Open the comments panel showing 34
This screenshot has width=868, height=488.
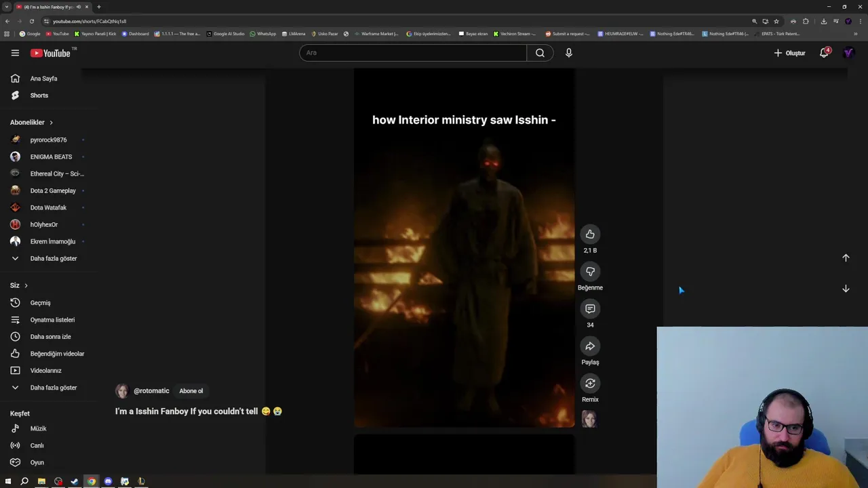(x=590, y=309)
